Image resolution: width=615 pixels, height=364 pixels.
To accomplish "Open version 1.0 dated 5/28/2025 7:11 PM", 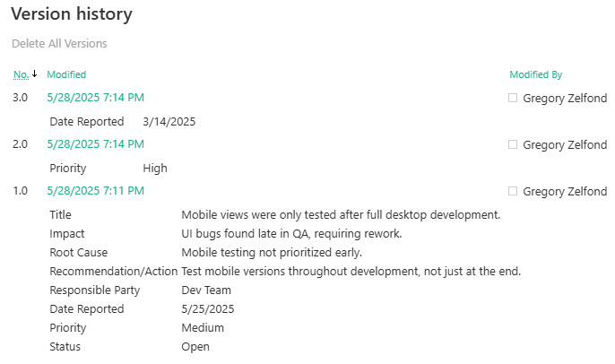I will (96, 191).
